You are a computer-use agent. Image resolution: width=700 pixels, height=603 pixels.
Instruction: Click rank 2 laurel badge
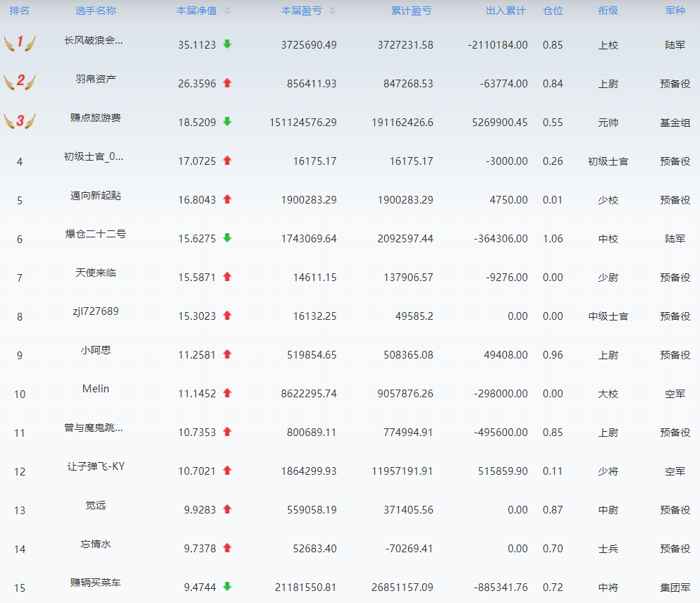20,82
